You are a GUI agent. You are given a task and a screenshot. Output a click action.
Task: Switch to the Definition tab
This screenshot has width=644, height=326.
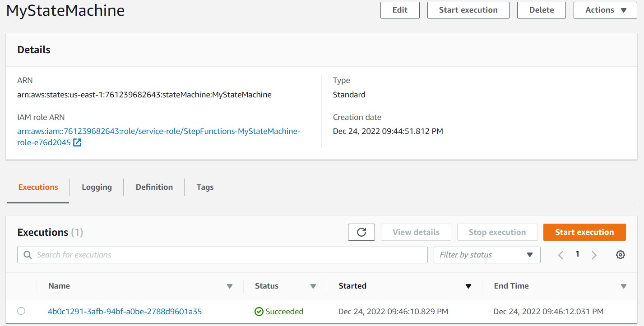click(154, 187)
